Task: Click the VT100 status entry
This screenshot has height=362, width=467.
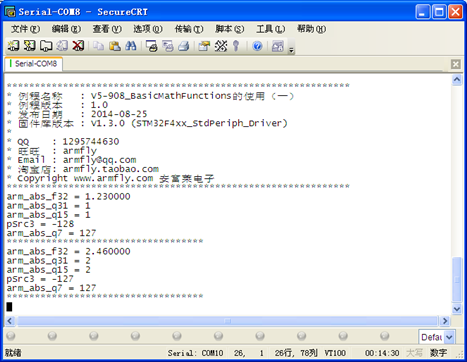Action: click(335, 353)
